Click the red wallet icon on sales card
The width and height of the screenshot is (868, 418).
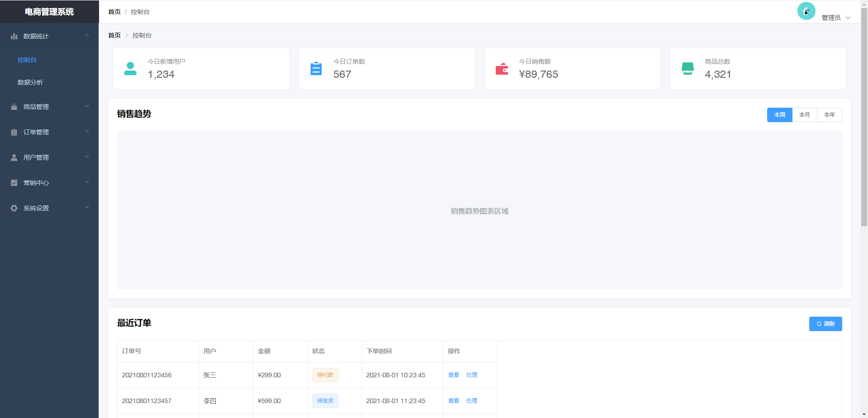(502, 69)
